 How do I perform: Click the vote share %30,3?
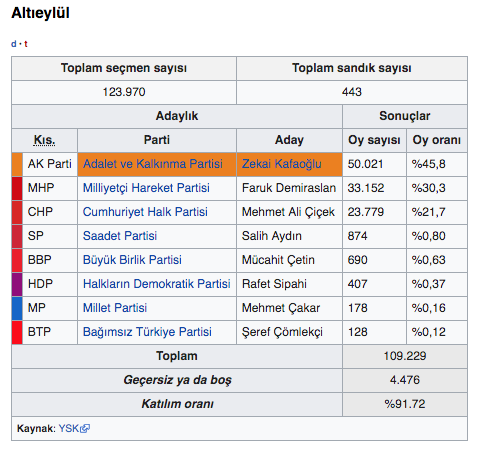[x=428, y=188]
